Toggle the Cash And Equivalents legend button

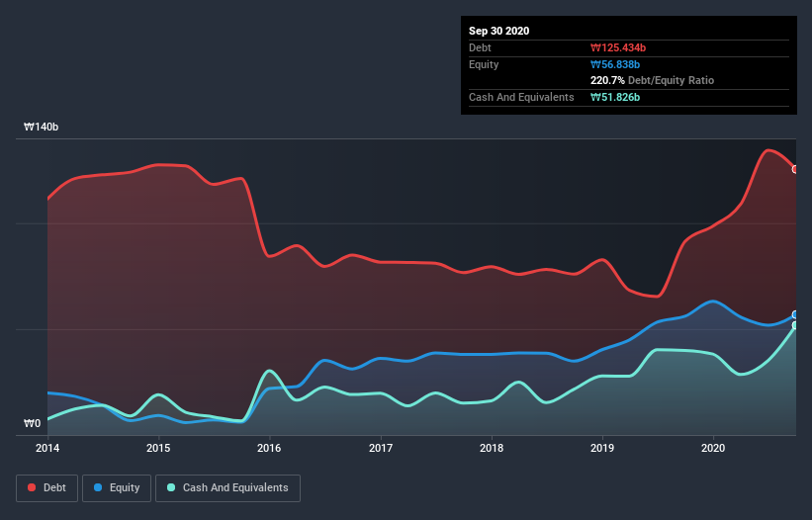click(x=227, y=488)
